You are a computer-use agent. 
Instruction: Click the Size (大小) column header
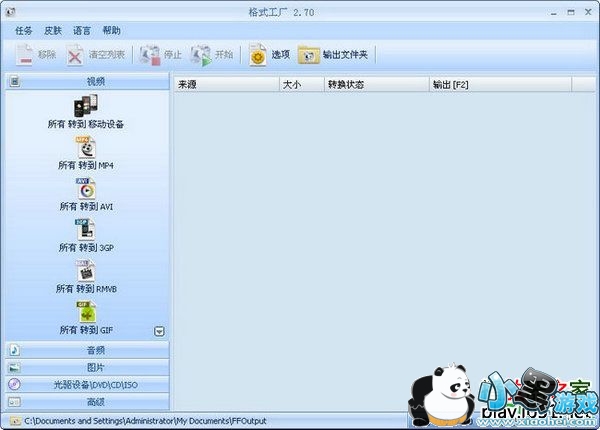pyautogui.click(x=302, y=85)
